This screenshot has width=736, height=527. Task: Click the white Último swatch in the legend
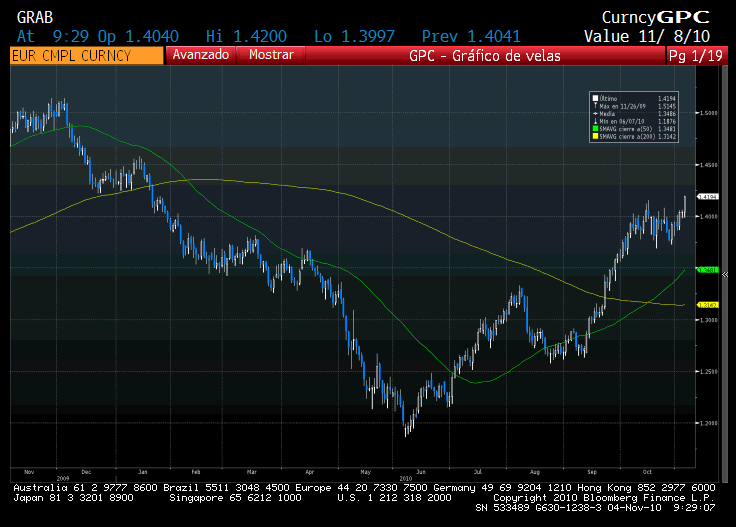[595, 98]
